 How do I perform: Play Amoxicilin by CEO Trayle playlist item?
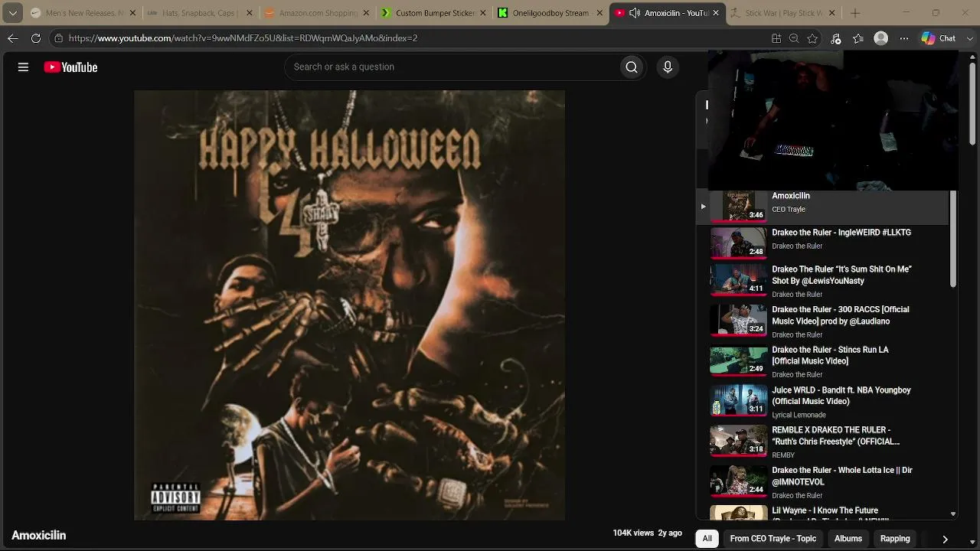pos(822,206)
